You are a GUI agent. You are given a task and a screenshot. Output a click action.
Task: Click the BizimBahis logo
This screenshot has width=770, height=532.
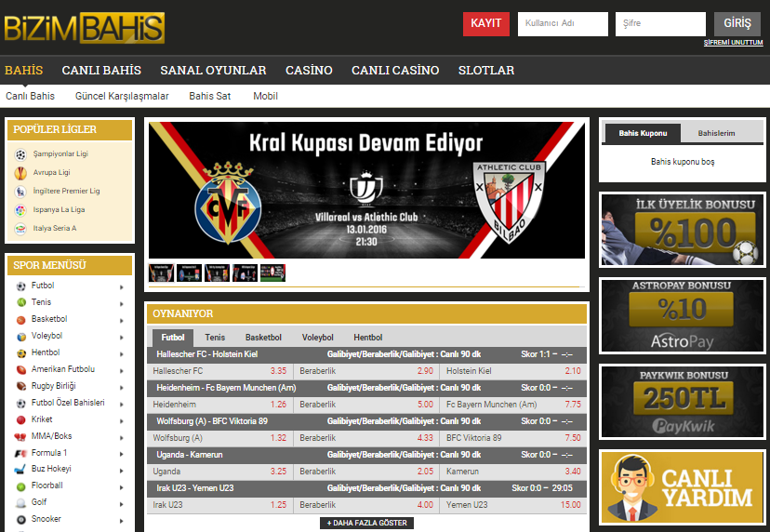coord(85,28)
